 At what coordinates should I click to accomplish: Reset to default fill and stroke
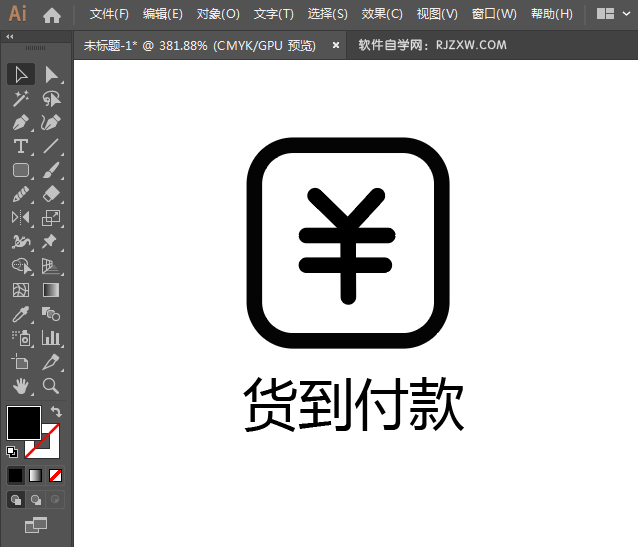(12, 451)
